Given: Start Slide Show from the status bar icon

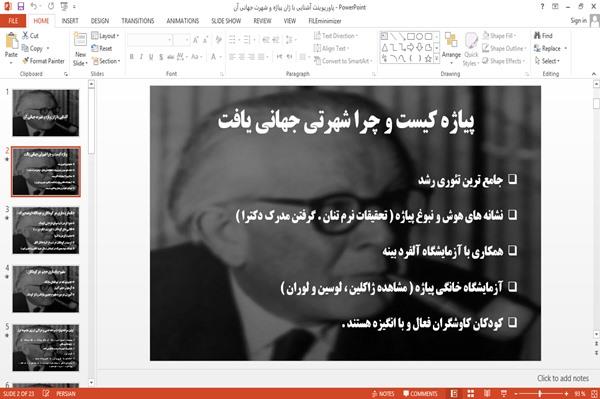Looking at the screenshot, I should [504, 393].
